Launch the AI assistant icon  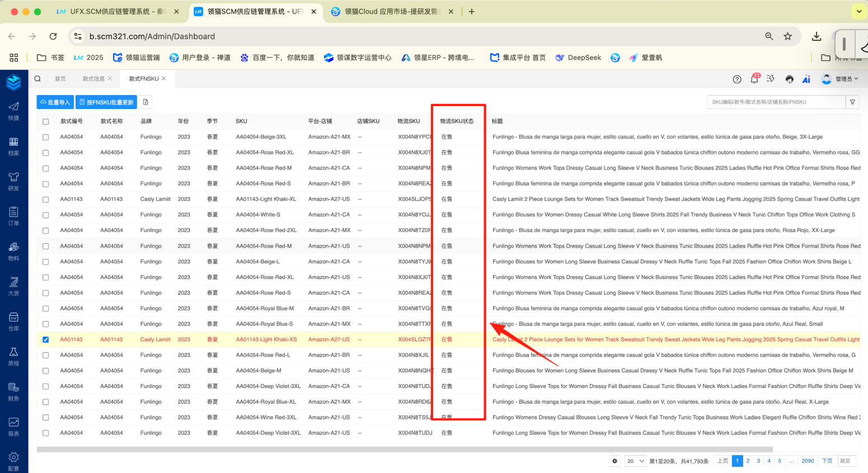click(x=806, y=79)
